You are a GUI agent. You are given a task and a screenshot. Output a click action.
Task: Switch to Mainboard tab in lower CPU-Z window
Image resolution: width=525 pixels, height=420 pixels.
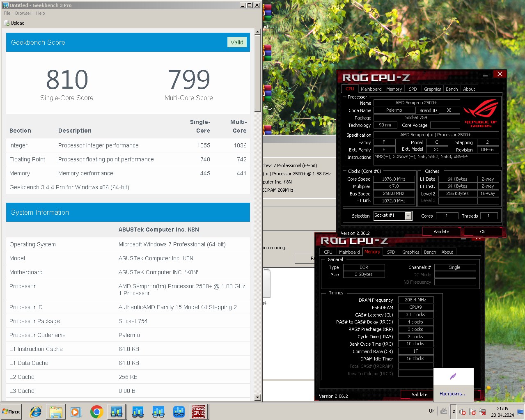click(x=349, y=252)
